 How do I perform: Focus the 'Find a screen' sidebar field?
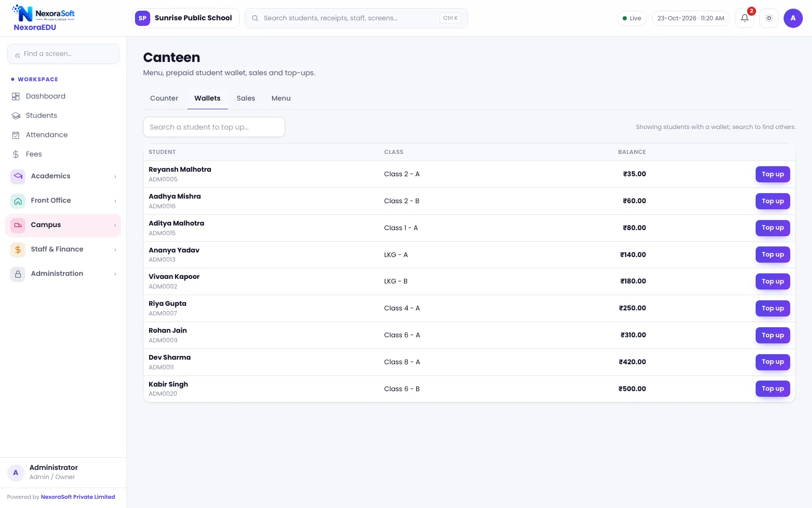(x=63, y=54)
